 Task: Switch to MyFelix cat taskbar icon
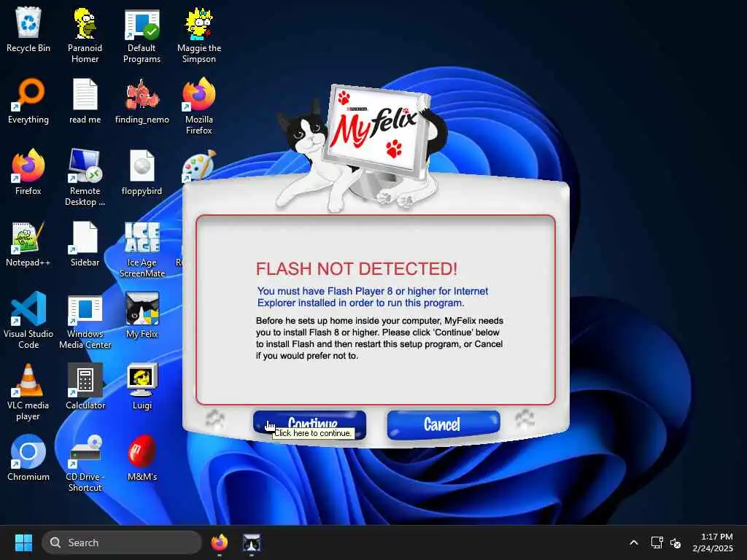(x=252, y=542)
